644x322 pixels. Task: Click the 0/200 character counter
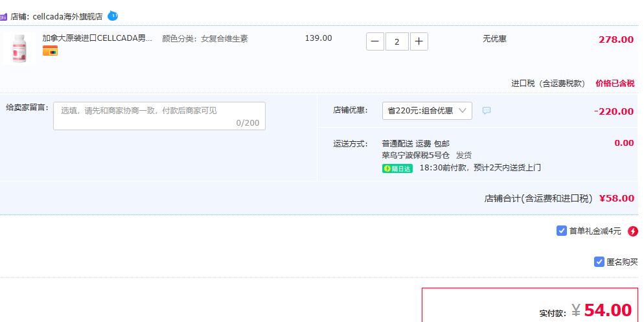pos(247,123)
